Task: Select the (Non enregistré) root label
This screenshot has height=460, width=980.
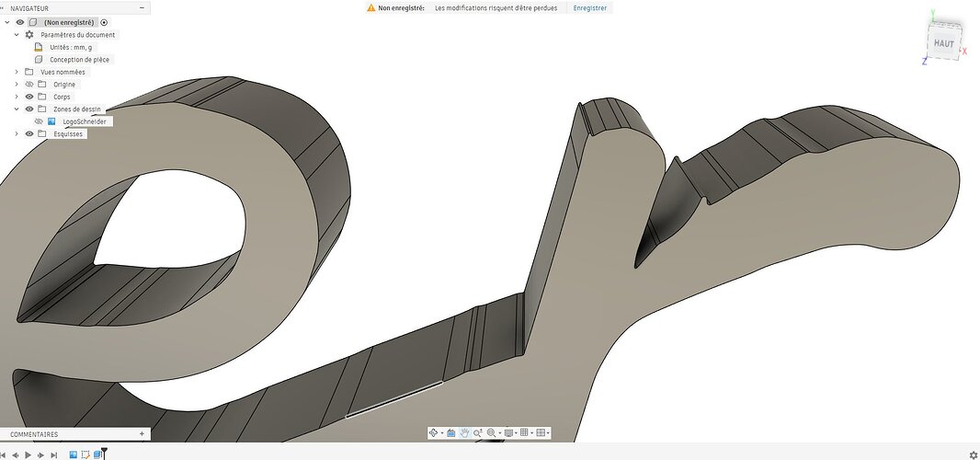Action: point(69,22)
